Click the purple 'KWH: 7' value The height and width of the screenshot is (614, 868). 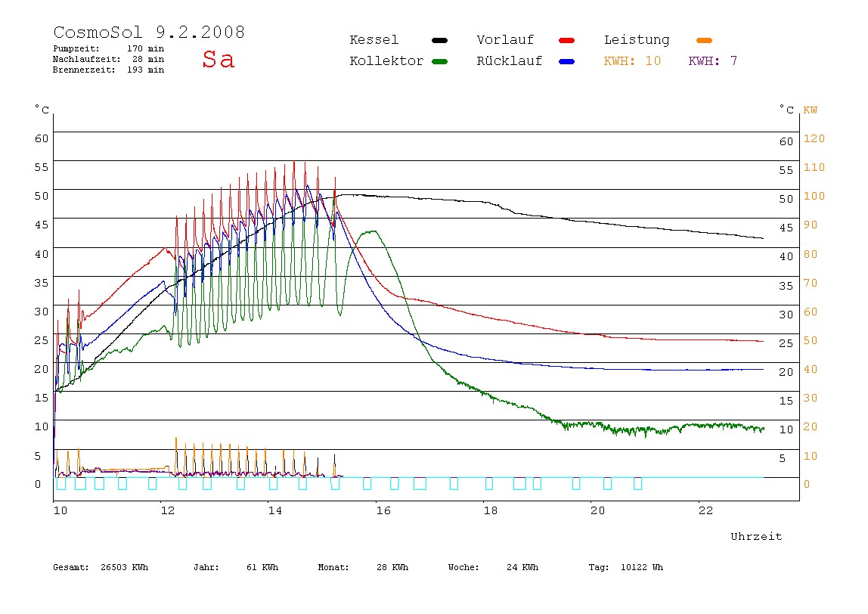click(x=713, y=61)
